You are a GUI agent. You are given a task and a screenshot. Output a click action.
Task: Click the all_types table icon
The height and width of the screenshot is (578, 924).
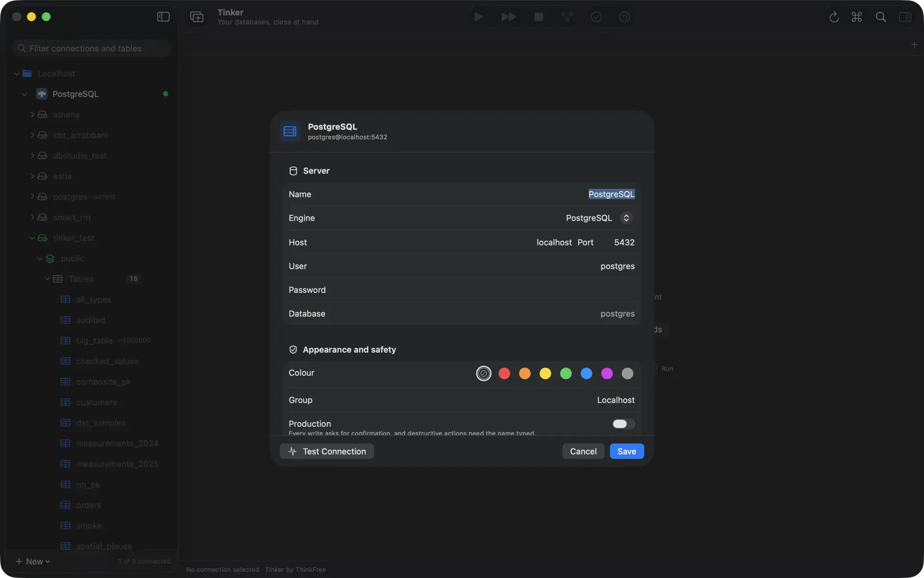pyautogui.click(x=65, y=300)
